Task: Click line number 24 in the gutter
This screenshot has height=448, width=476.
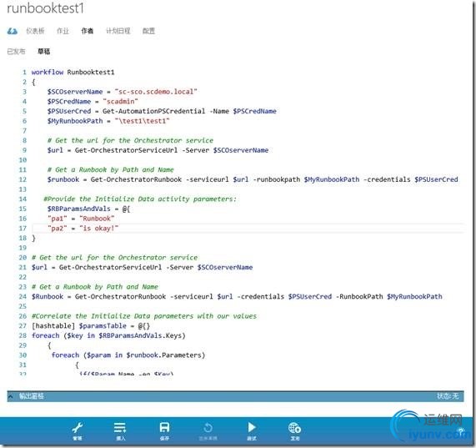Action: [23, 297]
